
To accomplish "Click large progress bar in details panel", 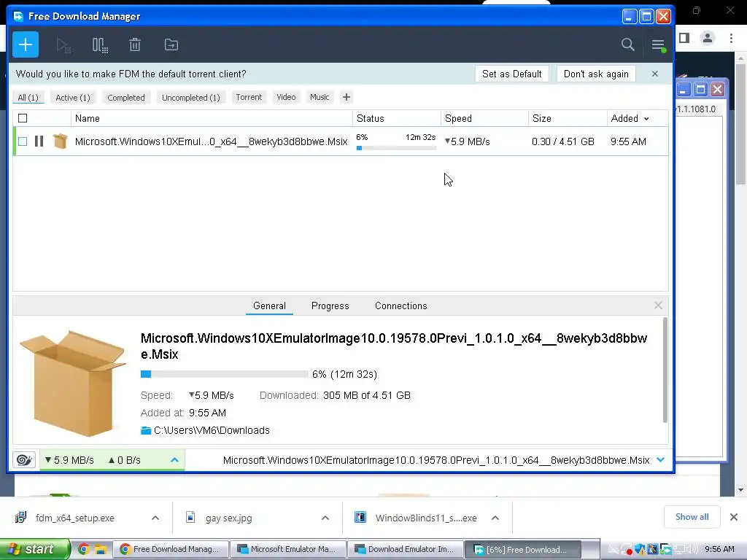I will tap(225, 374).
